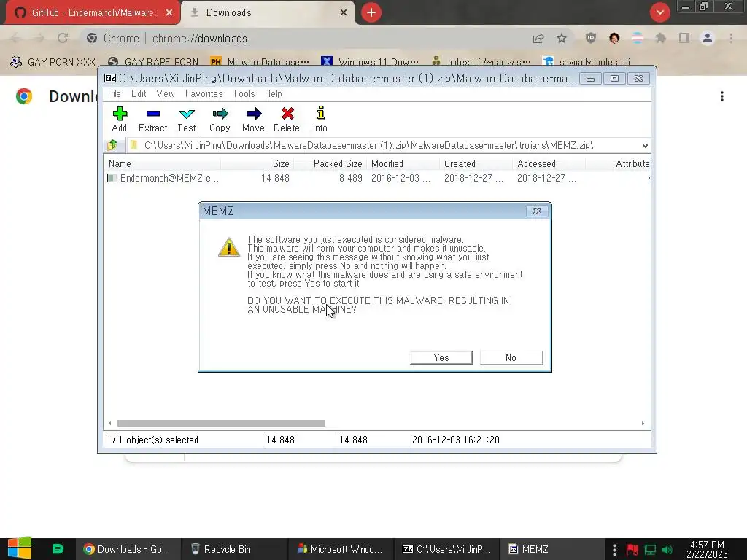Select the Endermanch@MEMZ.e... file row
Screen dimensions: 747x560
pyautogui.click(x=376, y=178)
